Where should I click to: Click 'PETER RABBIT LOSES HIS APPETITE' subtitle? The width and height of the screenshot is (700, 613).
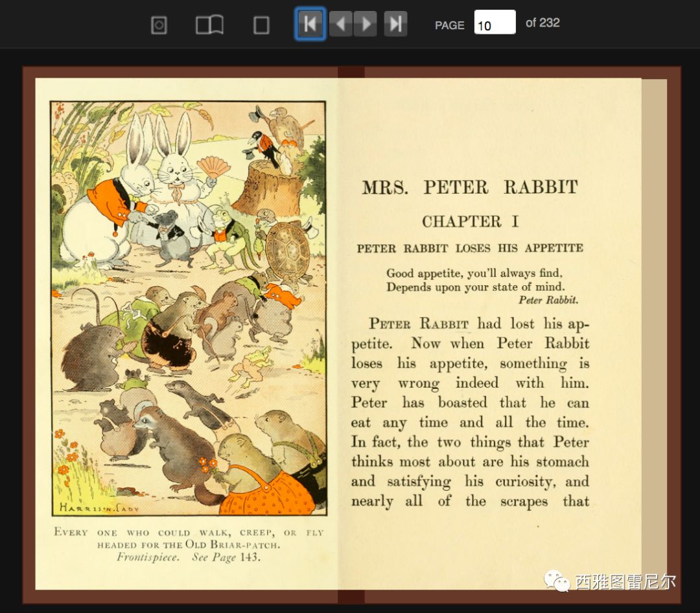(470, 248)
